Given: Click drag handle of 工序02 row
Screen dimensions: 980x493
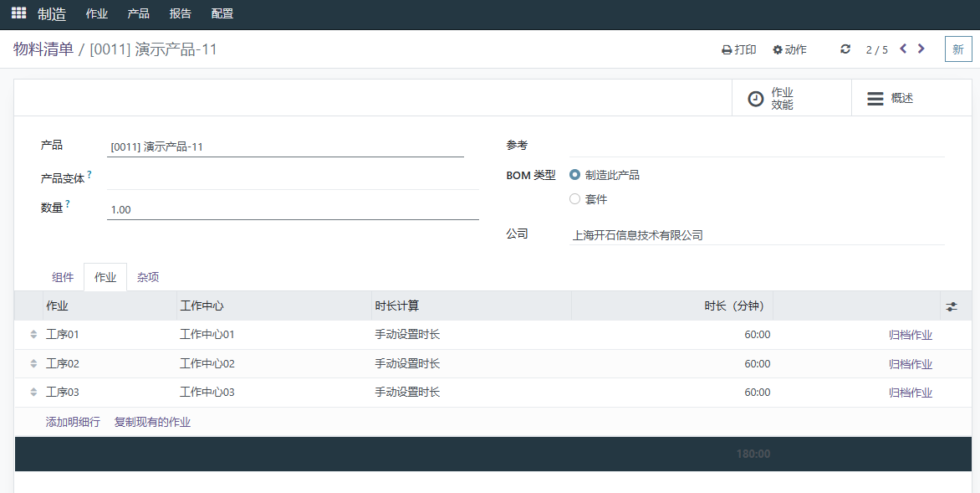Looking at the screenshot, I should [x=33, y=363].
